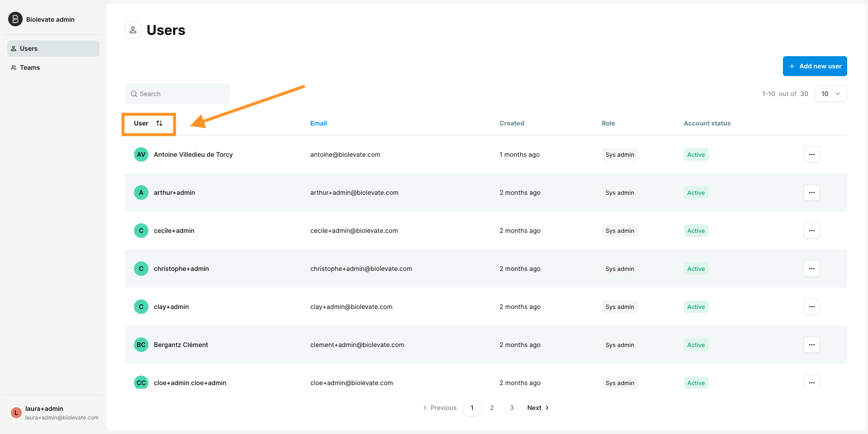Click user name christophe+admin
This screenshot has height=434, width=868.
181,269
